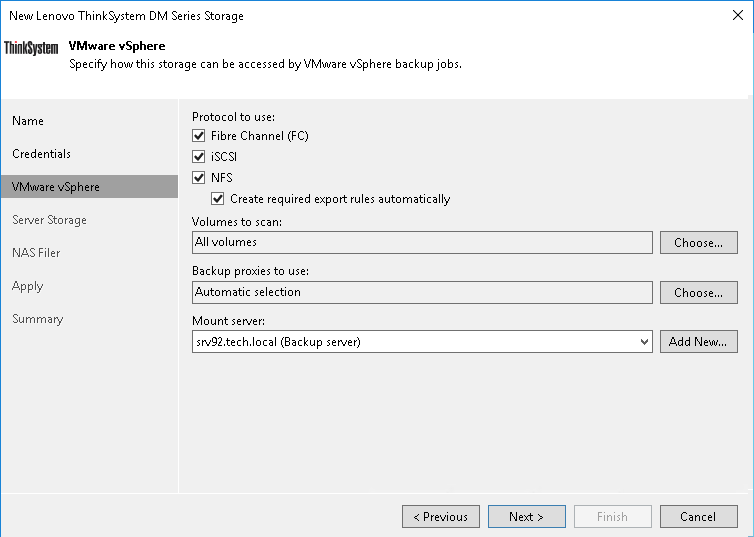Screen dimensions: 754x537
Task: Go back with the Previous button
Action: click(x=440, y=517)
